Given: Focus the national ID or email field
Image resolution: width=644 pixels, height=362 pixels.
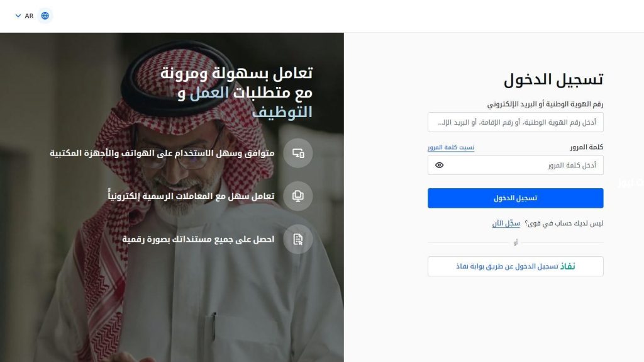Looking at the screenshot, I should tap(516, 122).
